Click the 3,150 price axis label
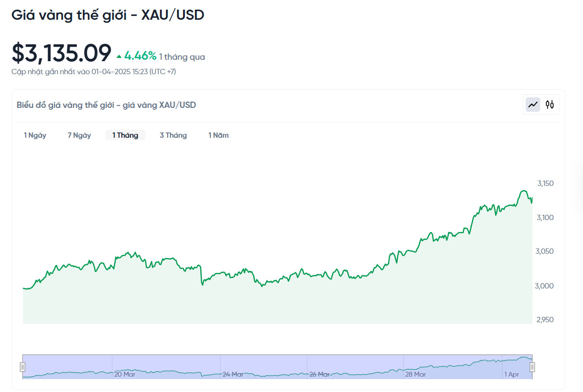Image resolution: width=583 pixels, height=392 pixels. (545, 183)
